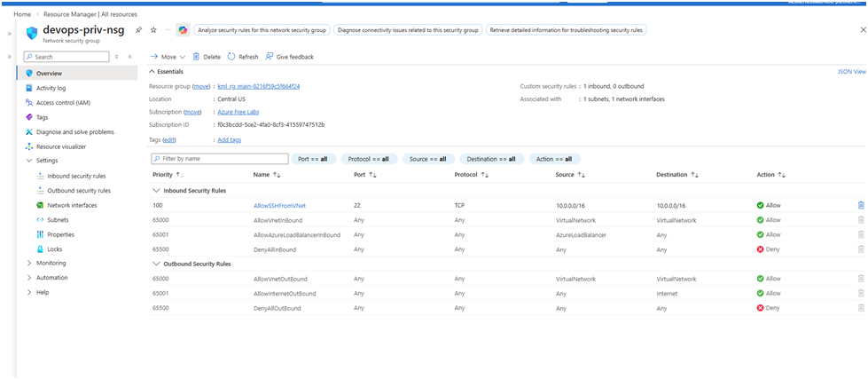Click Analyze security rules suggestion
868x379 pixels.
[x=262, y=30]
